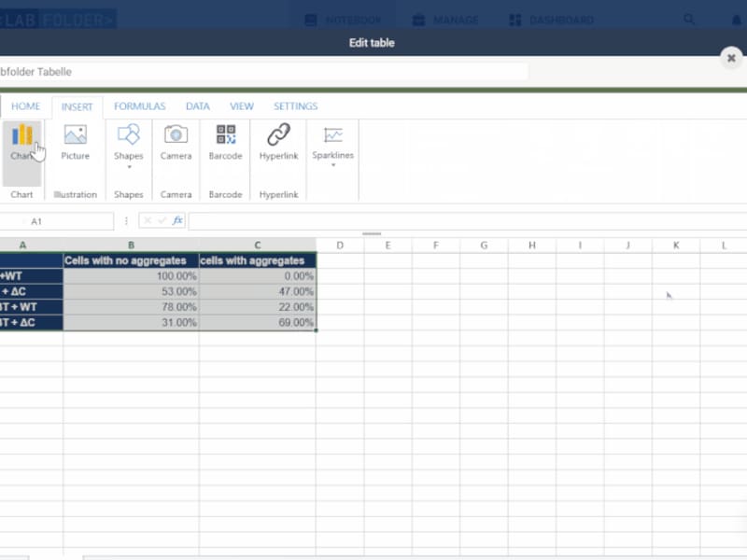This screenshot has height=560, width=747.
Task: Select column K header
Action: tap(676, 245)
